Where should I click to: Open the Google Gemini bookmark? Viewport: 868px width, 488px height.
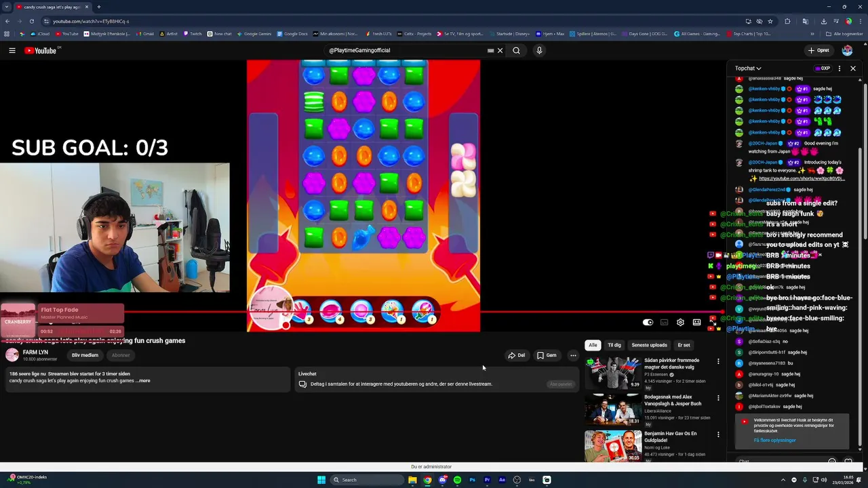(254, 34)
